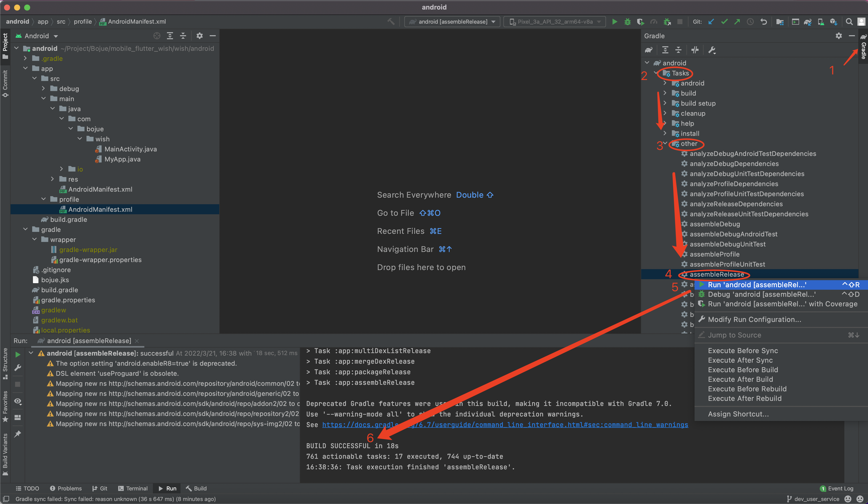Open the TODO tool window button
The height and width of the screenshot is (504, 868).
click(x=28, y=488)
